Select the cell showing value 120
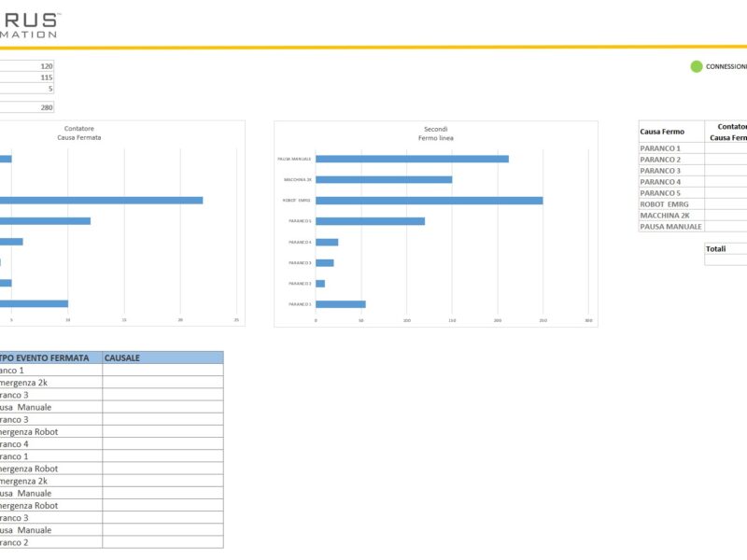747x560 pixels. (x=28, y=66)
